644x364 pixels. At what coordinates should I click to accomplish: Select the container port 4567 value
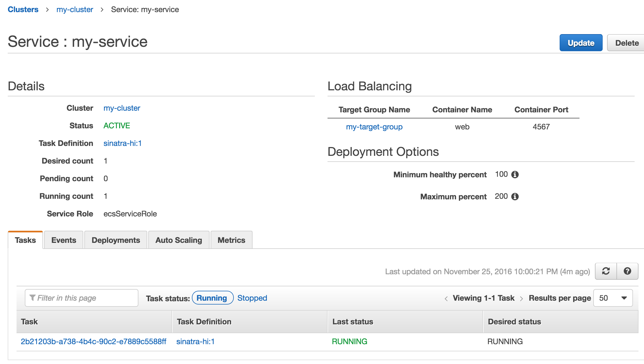click(x=541, y=127)
